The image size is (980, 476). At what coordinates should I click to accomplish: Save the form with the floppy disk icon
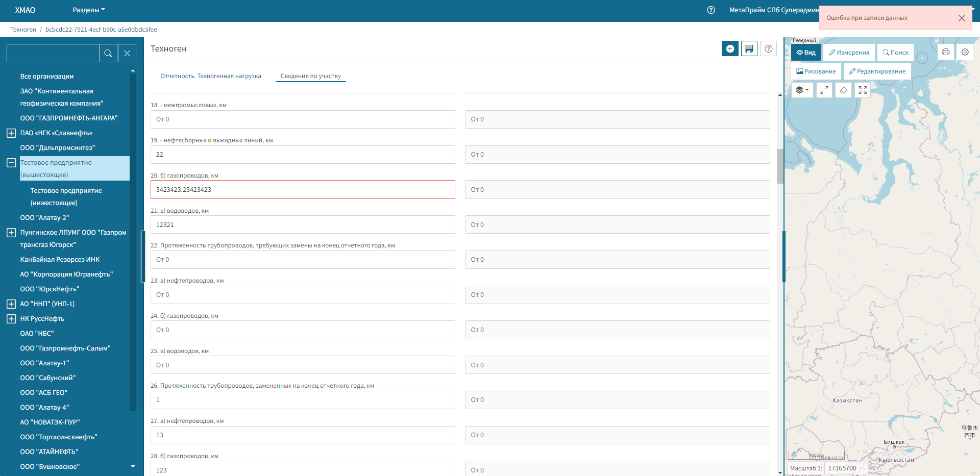pos(749,49)
